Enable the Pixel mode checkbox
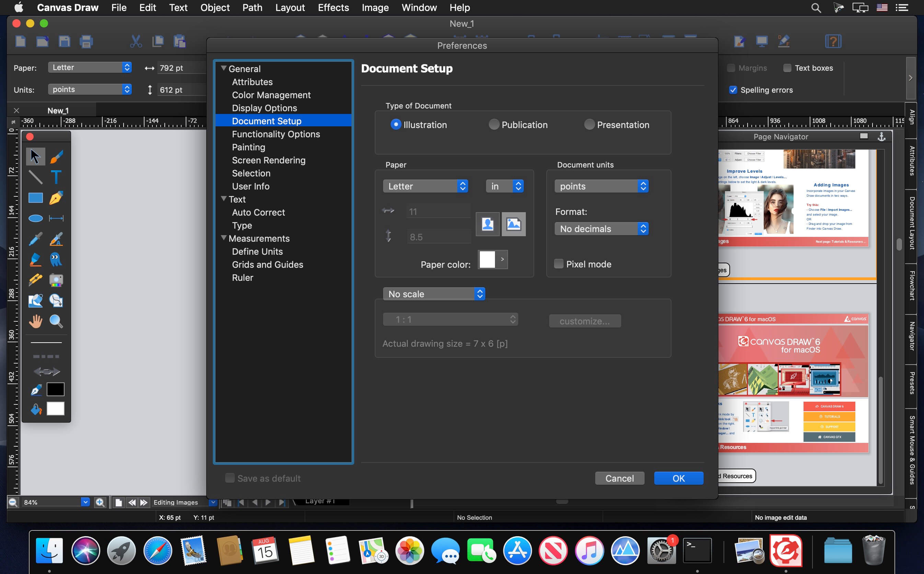 [x=558, y=264]
